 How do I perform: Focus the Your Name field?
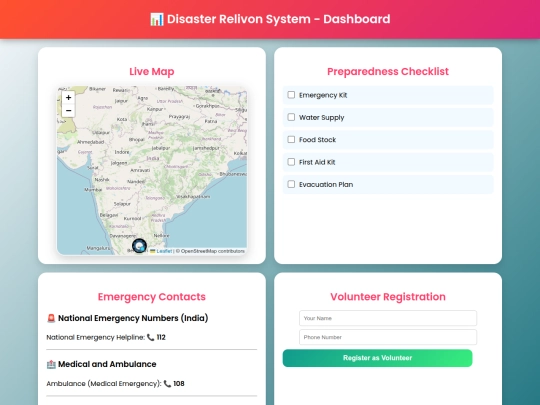click(388, 318)
